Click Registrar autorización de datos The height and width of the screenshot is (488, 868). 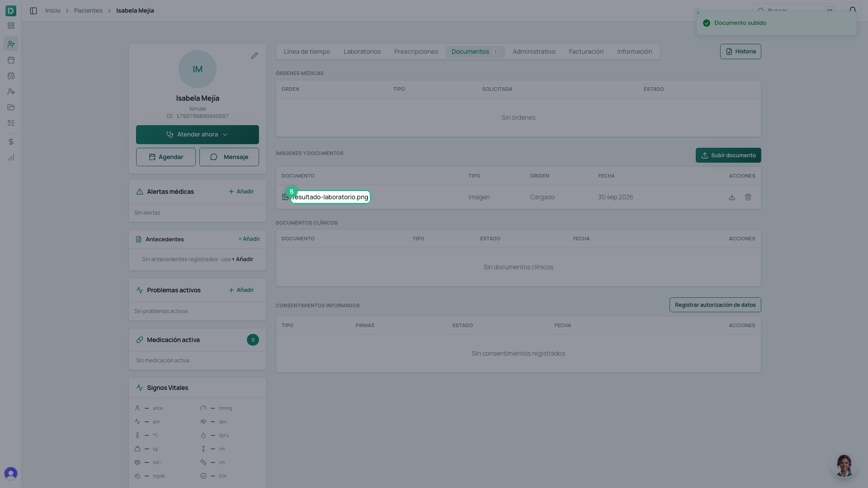715,305
